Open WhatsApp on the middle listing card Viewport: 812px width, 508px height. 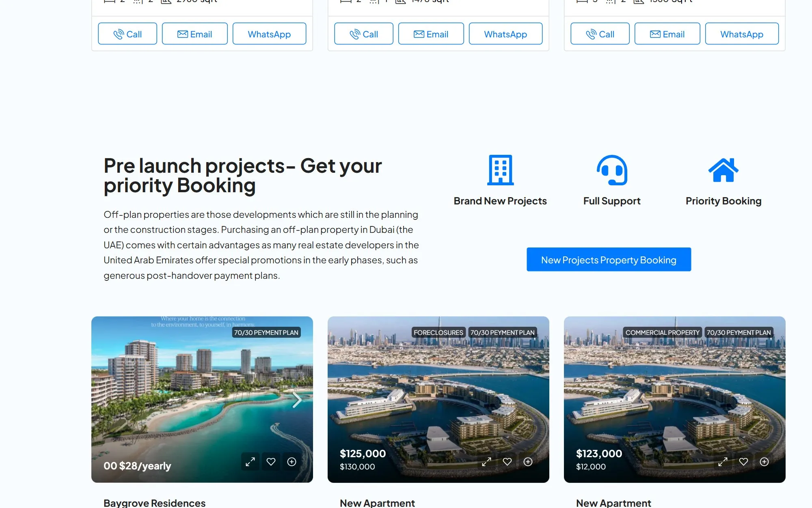(x=505, y=34)
